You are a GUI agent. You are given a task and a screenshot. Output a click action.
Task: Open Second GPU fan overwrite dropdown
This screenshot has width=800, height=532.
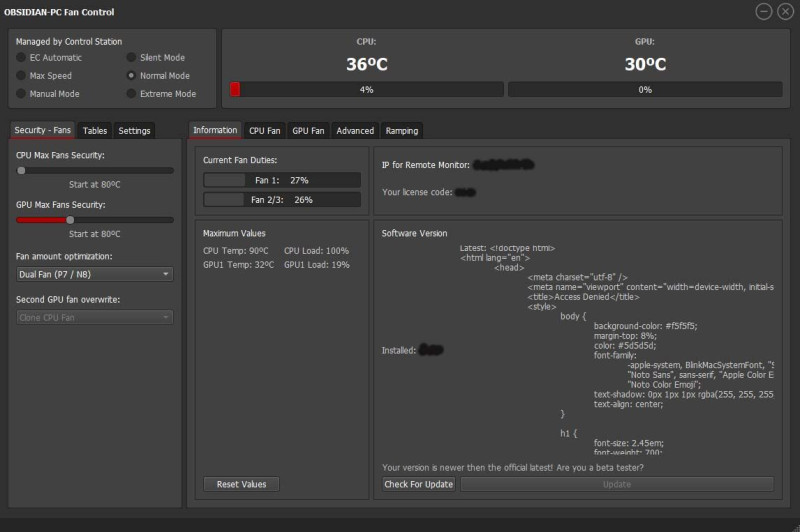click(95, 317)
